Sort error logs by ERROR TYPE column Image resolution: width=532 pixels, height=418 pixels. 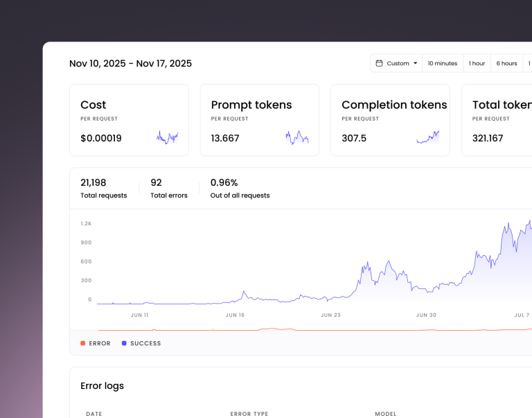click(x=249, y=414)
